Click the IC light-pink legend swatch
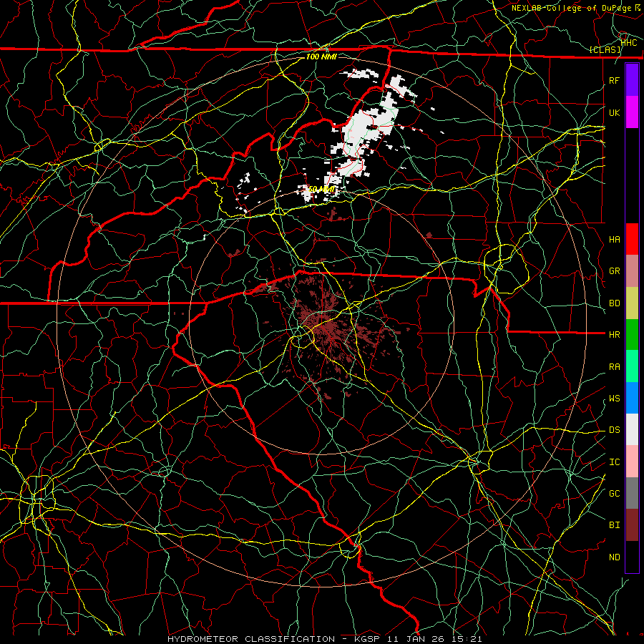The height and width of the screenshot is (644, 644). (x=632, y=462)
